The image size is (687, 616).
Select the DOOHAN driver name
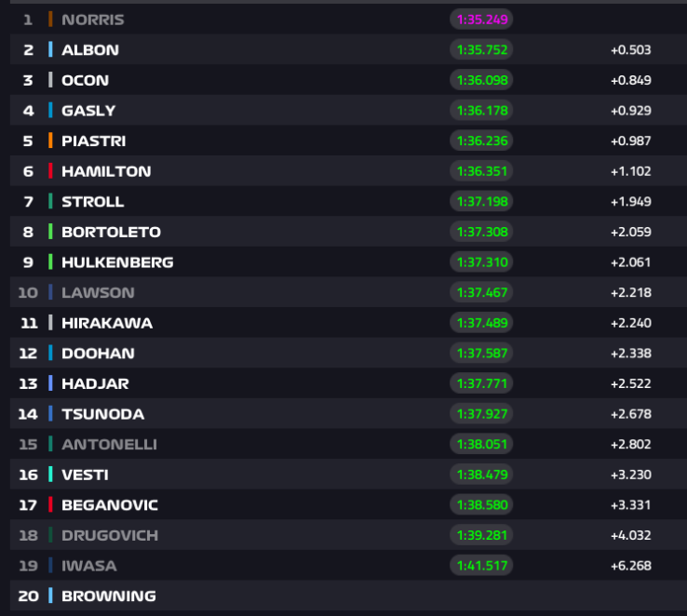[x=98, y=354]
